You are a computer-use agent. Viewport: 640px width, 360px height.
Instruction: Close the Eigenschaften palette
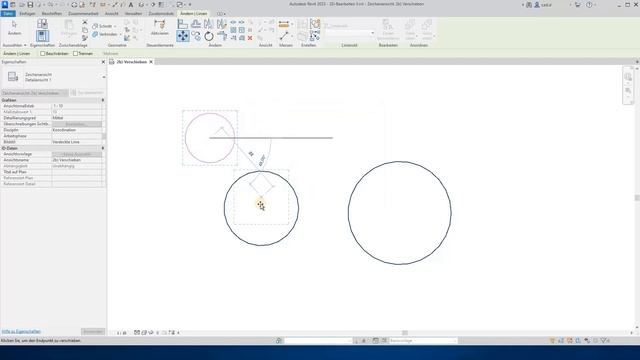[103, 62]
